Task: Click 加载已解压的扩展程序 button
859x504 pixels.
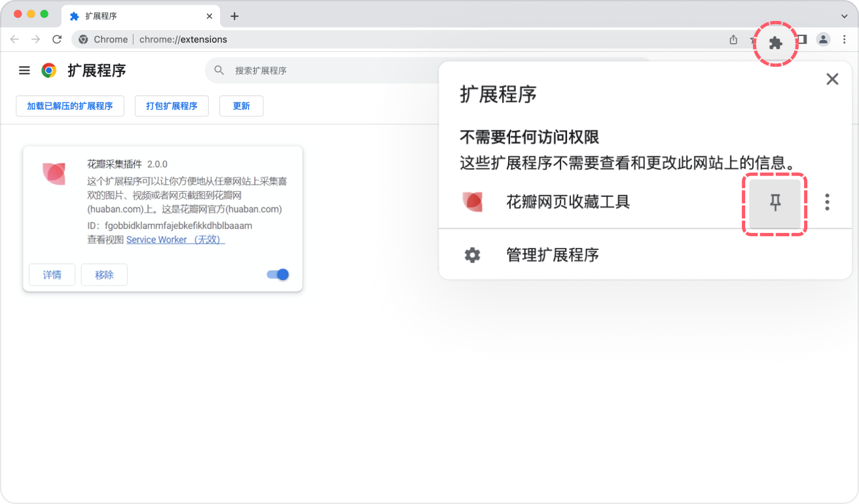Action: pyautogui.click(x=70, y=106)
